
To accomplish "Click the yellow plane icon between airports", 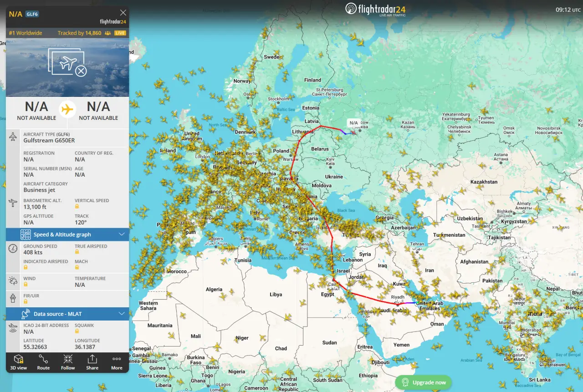I will 67,109.
